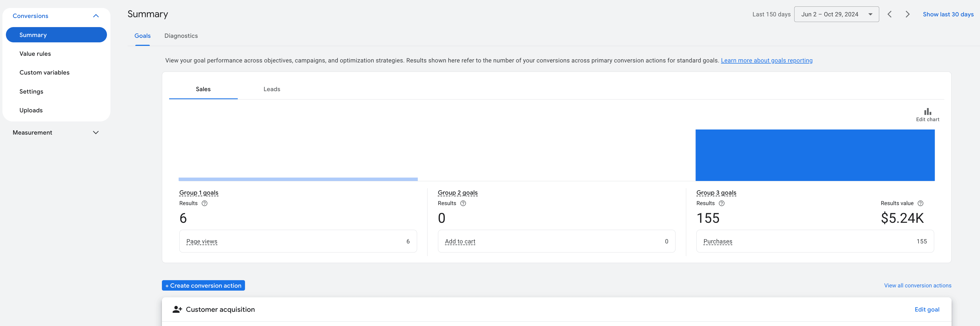Image resolution: width=980 pixels, height=326 pixels.
Task: Open the Results value help tooltip
Action: point(921,203)
